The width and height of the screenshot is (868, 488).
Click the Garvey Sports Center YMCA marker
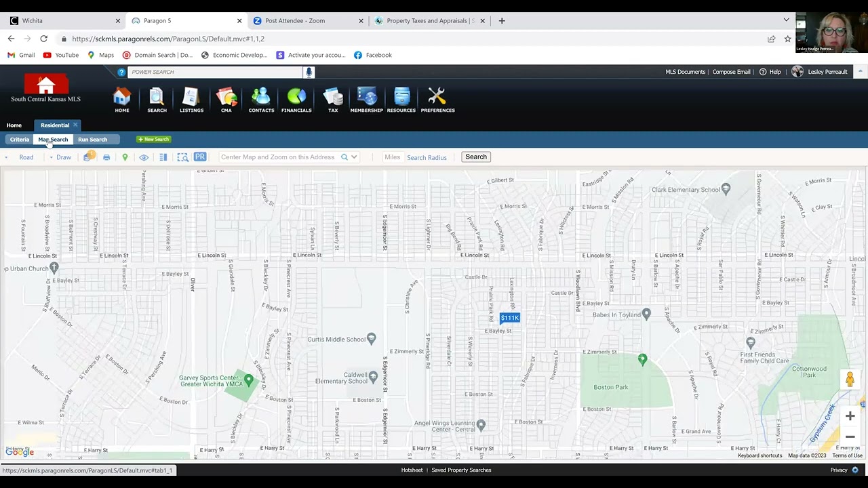tap(248, 381)
